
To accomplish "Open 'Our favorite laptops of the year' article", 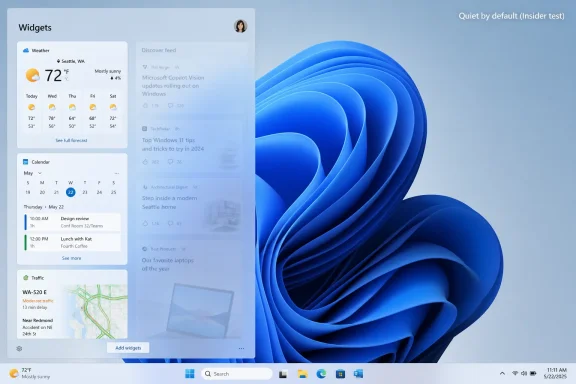I will (168, 264).
